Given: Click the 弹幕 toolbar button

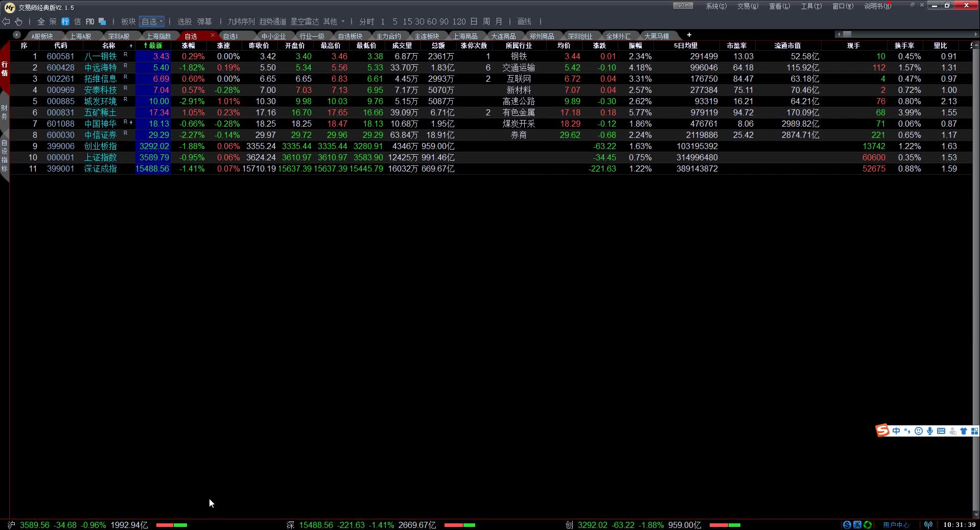Looking at the screenshot, I should pos(204,21).
